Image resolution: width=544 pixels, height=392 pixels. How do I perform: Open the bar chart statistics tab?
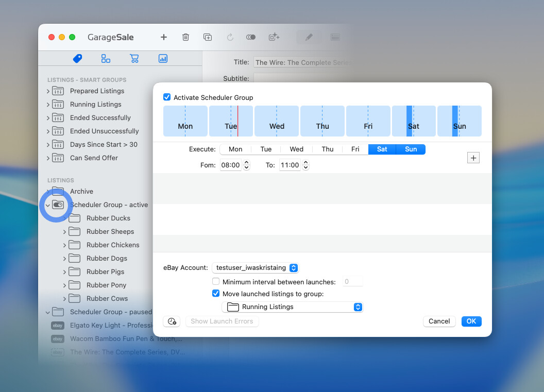163,59
